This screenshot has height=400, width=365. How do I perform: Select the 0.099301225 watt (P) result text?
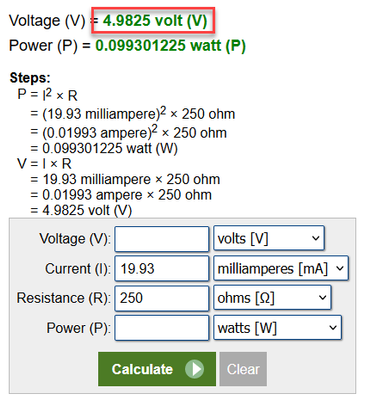tap(171, 46)
